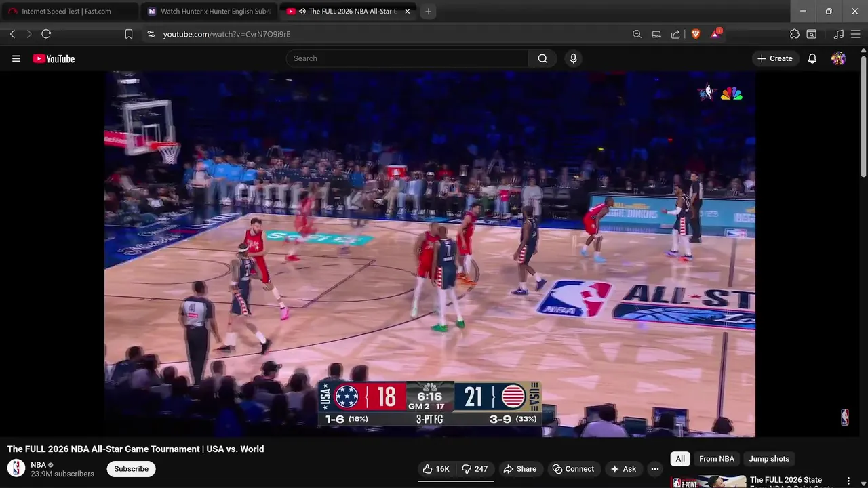Like the video with 16K likes

[435, 469]
